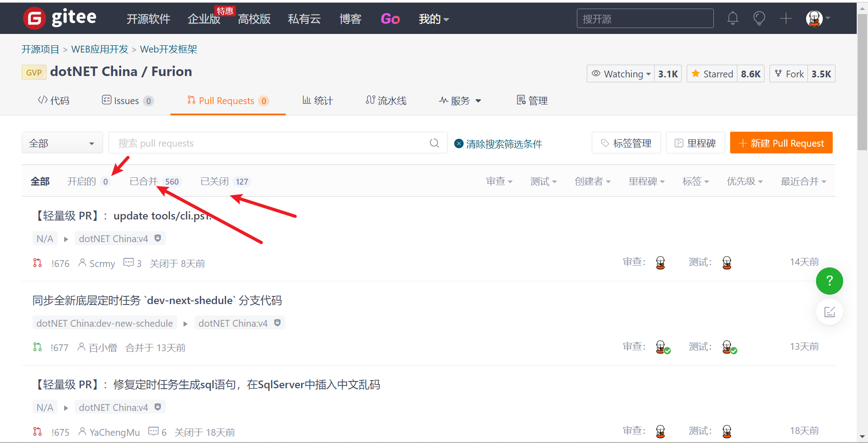This screenshot has height=443, width=868.
Task: Open 标签管理
Action: point(626,143)
